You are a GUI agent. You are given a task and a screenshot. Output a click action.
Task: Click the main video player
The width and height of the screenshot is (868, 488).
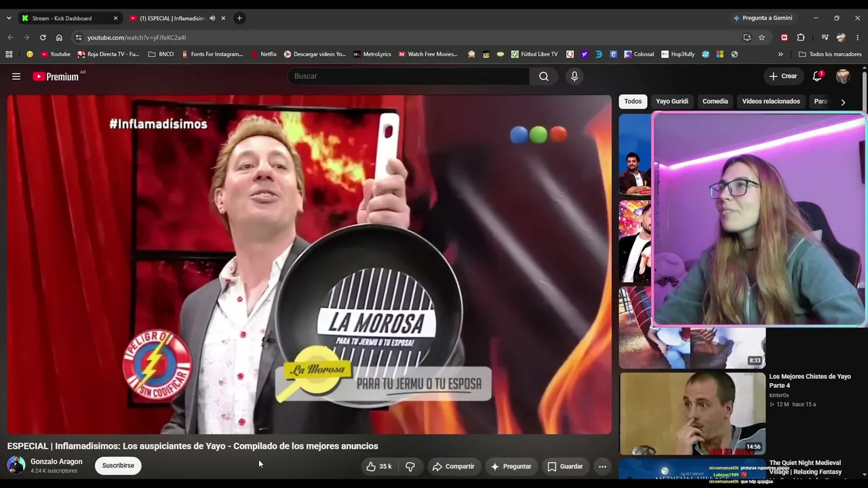coord(309,264)
